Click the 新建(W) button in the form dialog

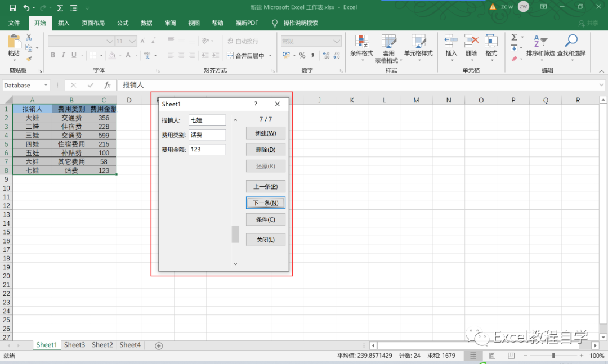(266, 133)
